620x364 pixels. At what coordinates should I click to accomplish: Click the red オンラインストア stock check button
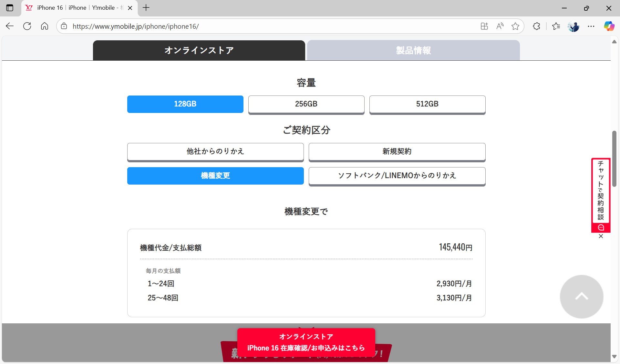[x=306, y=342]
